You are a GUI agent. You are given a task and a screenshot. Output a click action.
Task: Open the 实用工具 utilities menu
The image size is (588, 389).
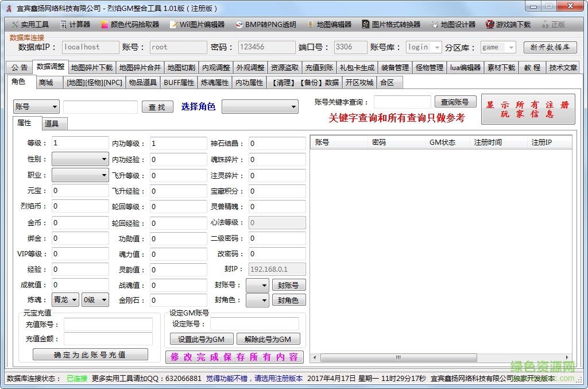coord(30,25)
